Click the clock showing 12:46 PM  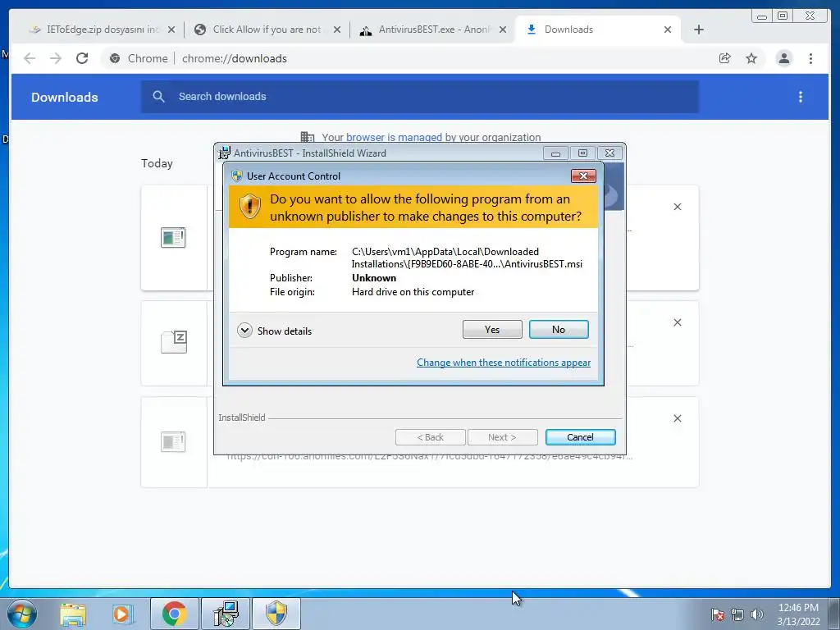[798, 614]
